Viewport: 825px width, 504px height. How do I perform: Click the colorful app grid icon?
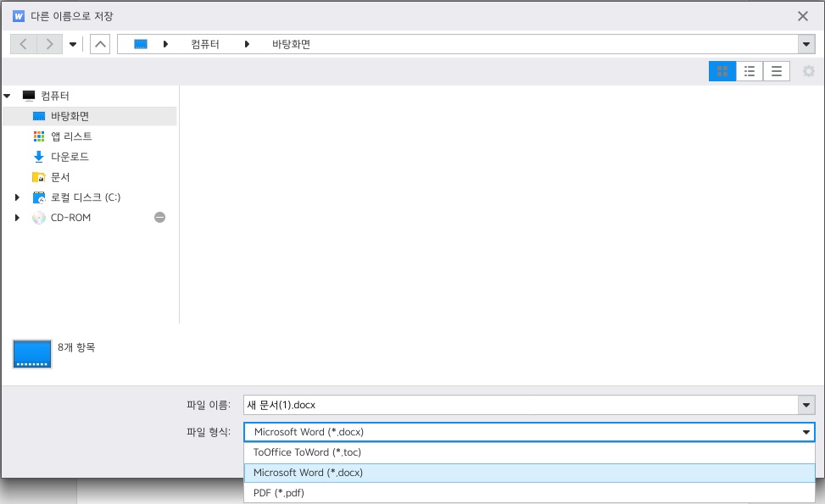(x=39, y=136)
